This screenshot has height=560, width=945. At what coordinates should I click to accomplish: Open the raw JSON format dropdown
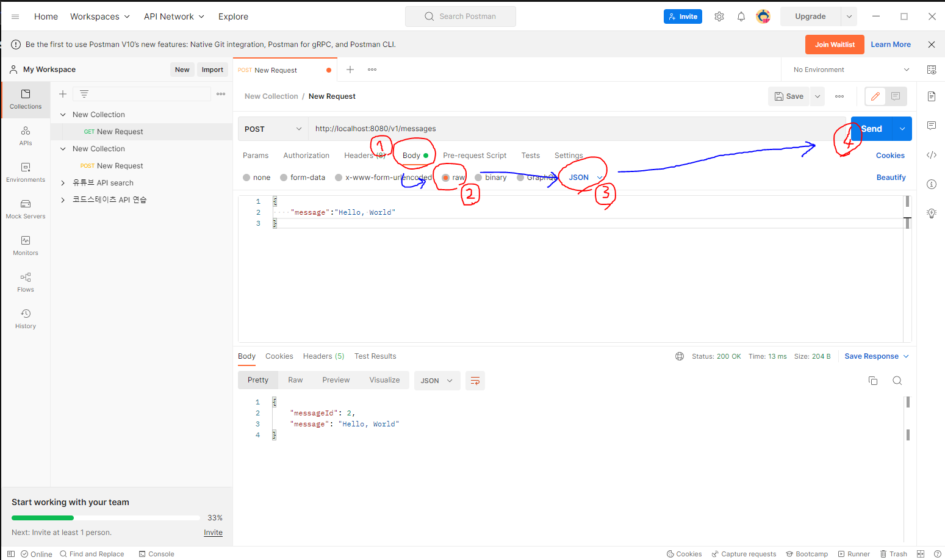point(586,178)
